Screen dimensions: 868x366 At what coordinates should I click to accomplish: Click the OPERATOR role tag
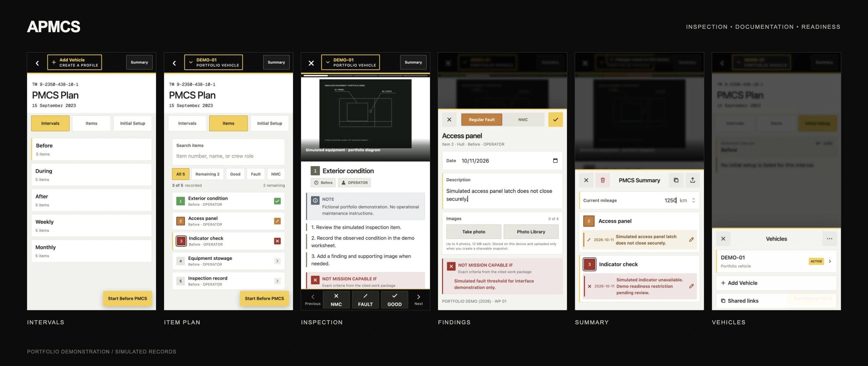[354, 183]
